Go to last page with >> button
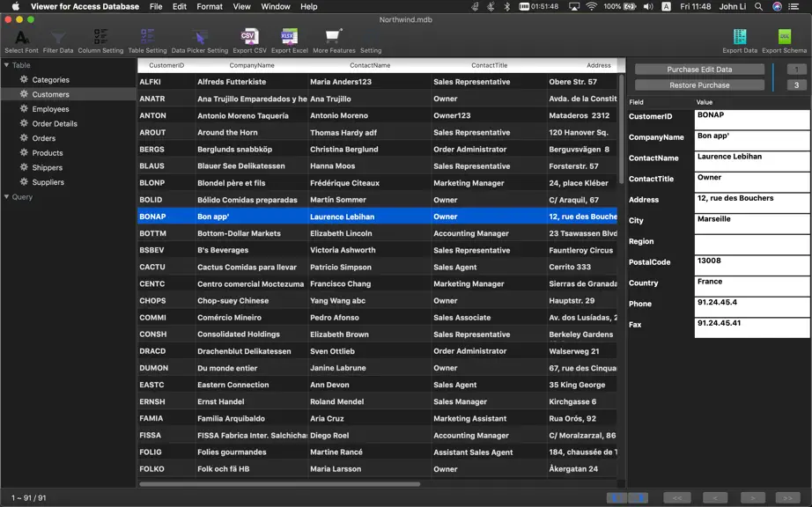This screenshot has height=507, width=812. (x=787, y=497)
